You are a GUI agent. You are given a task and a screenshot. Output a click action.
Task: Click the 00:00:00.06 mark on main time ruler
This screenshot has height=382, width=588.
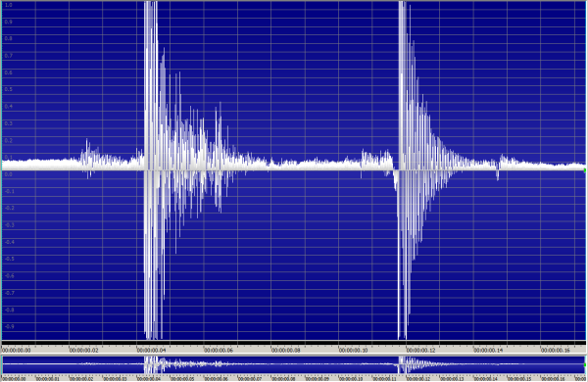coord(219,350)
